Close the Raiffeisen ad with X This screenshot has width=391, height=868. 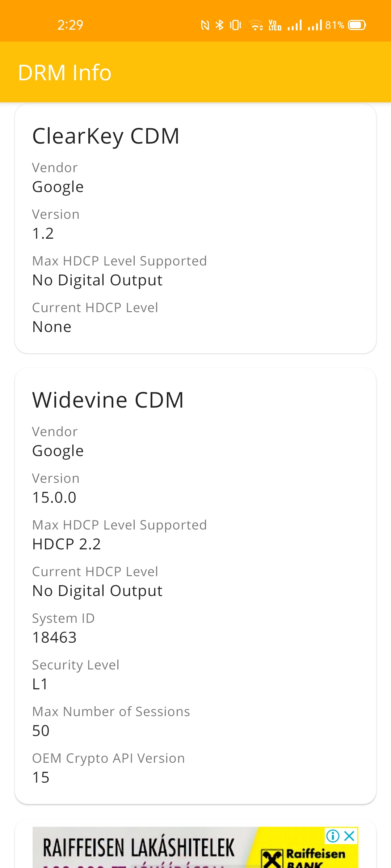click(349, 836)
